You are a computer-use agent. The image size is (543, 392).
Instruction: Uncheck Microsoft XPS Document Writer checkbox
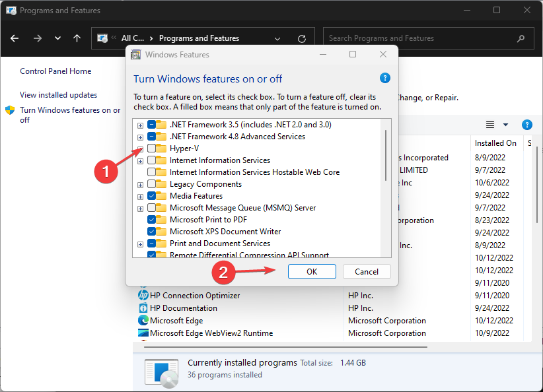[151, 231]
